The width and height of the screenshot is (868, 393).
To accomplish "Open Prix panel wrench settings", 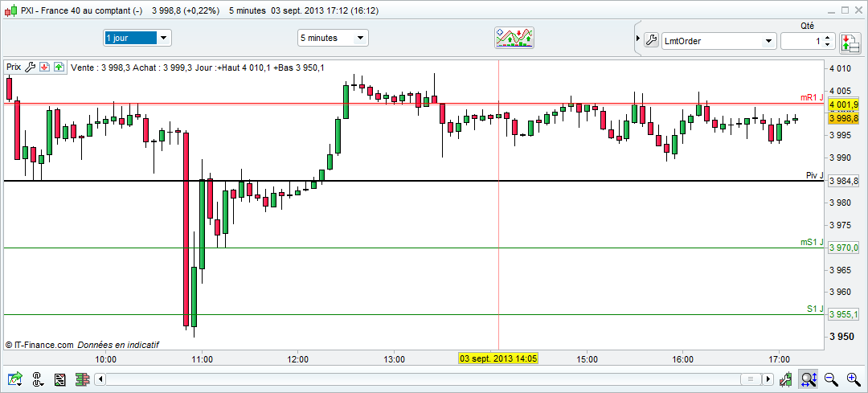I will coord(31,67).
